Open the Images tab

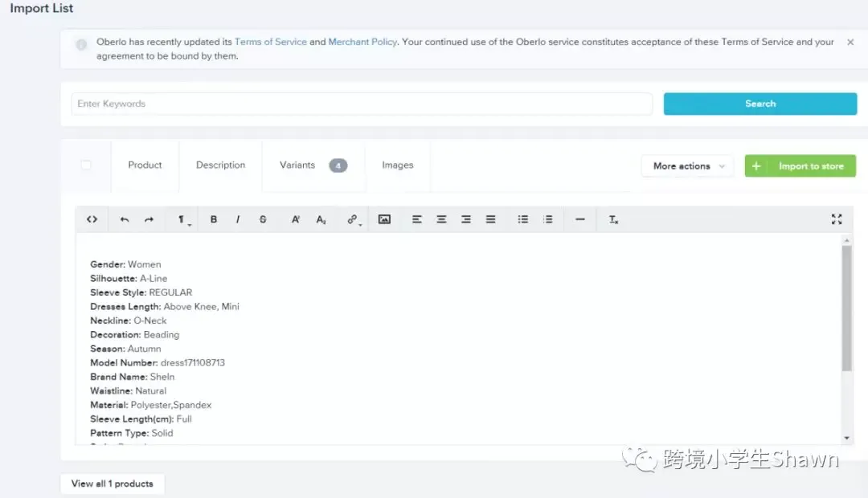398,165
